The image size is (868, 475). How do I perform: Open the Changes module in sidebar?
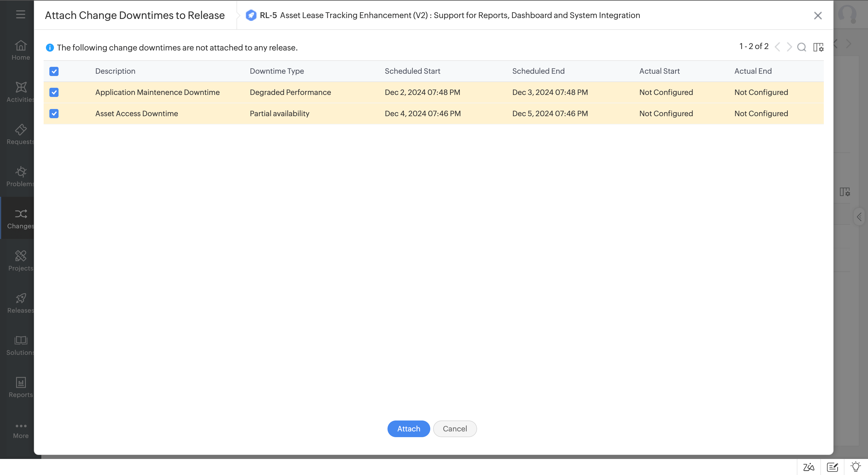21,219
